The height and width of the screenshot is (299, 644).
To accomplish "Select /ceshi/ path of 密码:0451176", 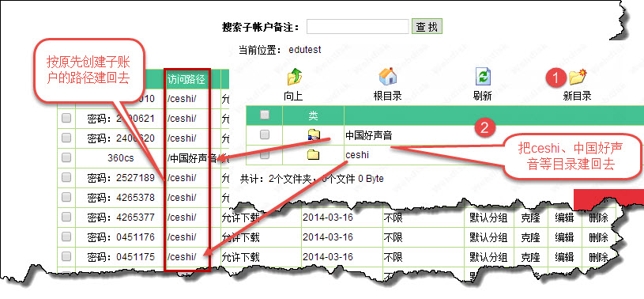I will pos(182,237).
